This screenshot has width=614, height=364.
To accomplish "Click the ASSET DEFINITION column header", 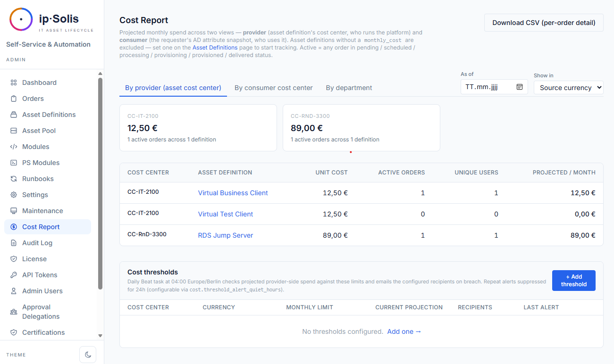I will pyautogui.click(x=225, y=173).
